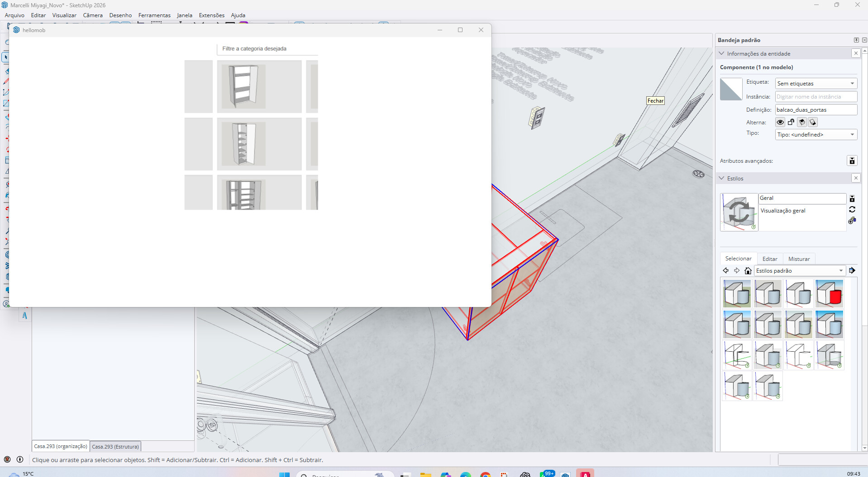
Task: Open the Extensões menu
Action: point(212,15)
